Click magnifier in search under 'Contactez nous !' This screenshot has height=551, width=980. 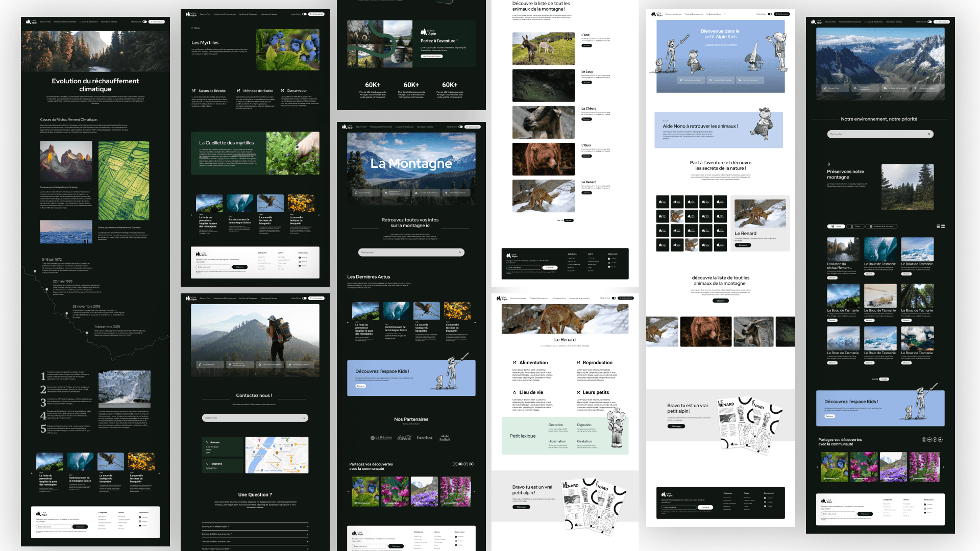304,418
